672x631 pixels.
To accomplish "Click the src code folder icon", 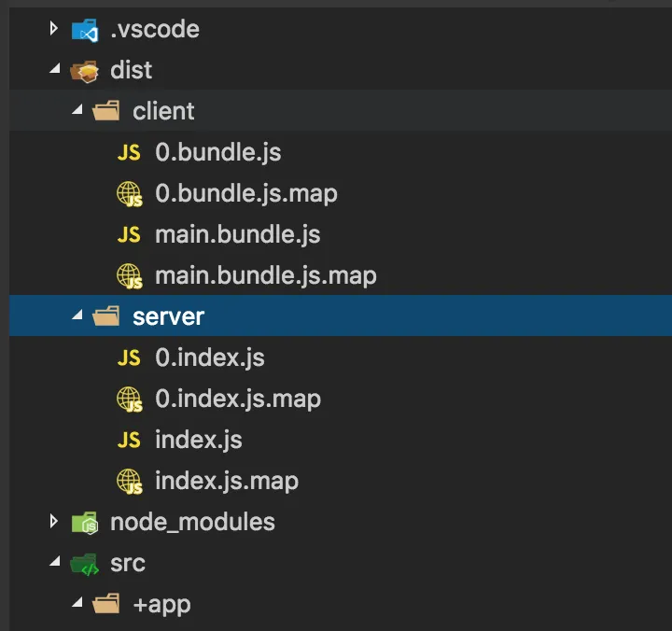I will tap(85, 564).
